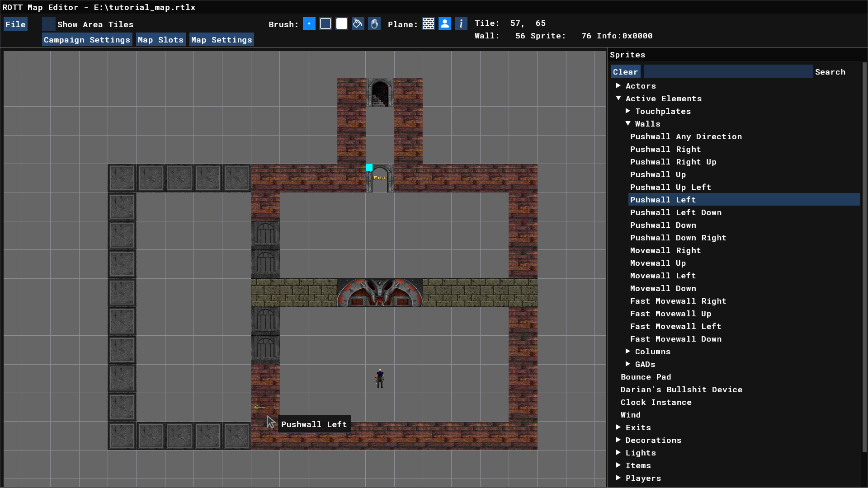Clear the sprite search with Clear button

pyautogui.click(x=625, y=72)
